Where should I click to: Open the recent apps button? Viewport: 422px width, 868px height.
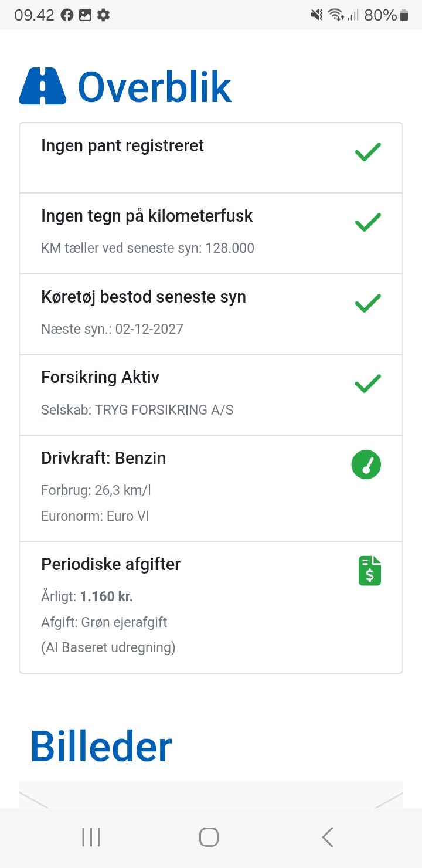91,837
